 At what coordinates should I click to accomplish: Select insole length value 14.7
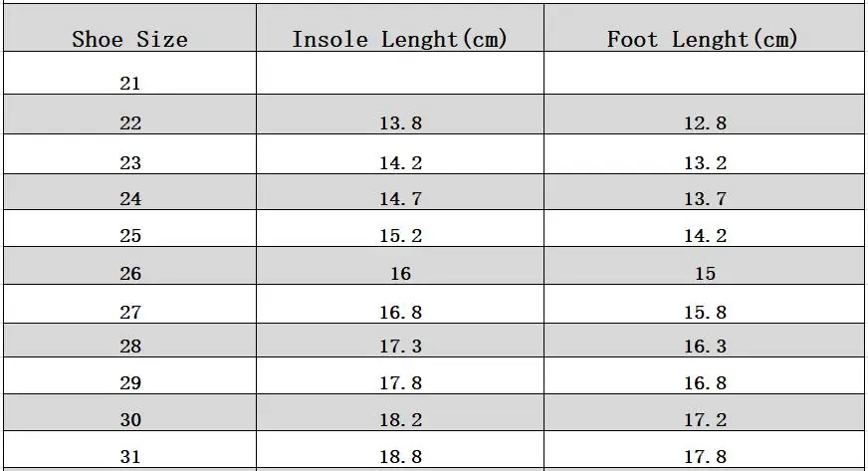tap(400, 199)
